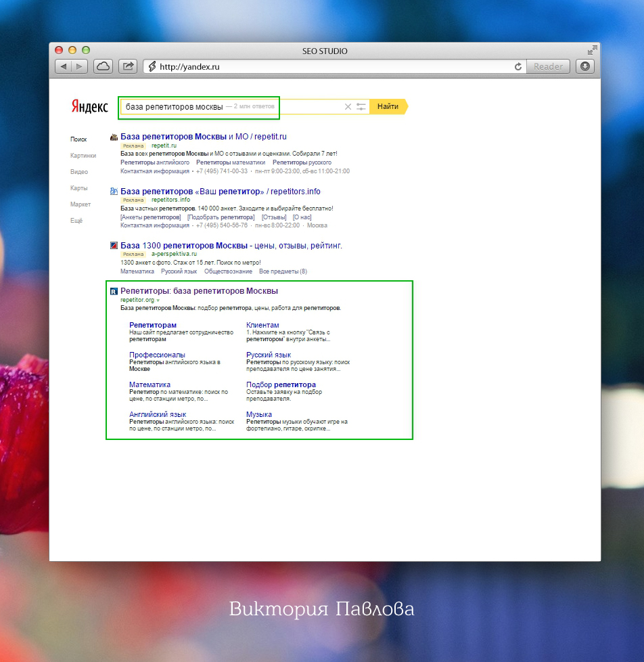
Task: Expand the Ещё menu item
Action: (76, 221)
